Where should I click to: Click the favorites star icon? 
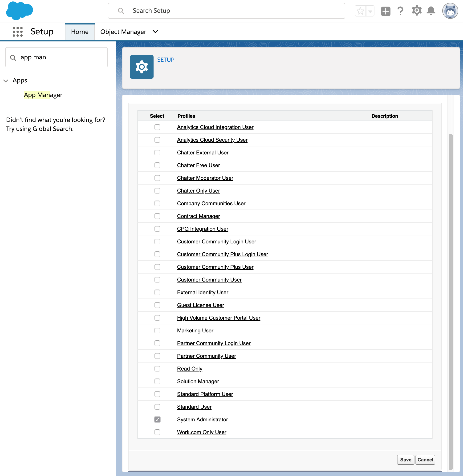(x=360, y=11)
